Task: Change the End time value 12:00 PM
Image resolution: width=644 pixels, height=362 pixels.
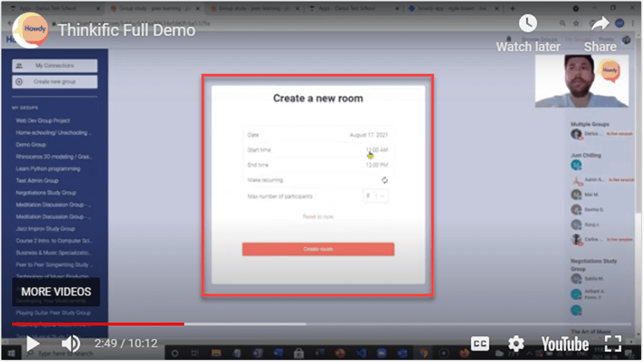Action: point(377,165)
